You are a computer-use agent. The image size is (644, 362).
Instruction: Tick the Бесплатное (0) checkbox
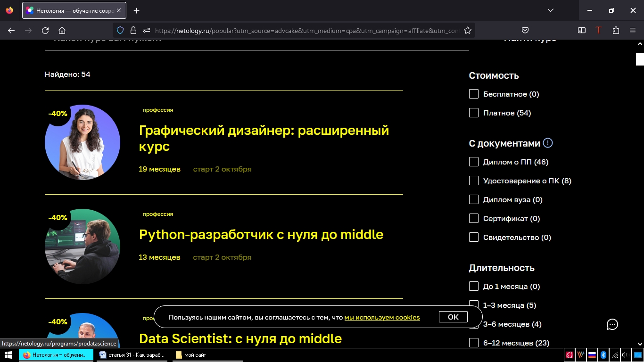(x=474, y=94)
